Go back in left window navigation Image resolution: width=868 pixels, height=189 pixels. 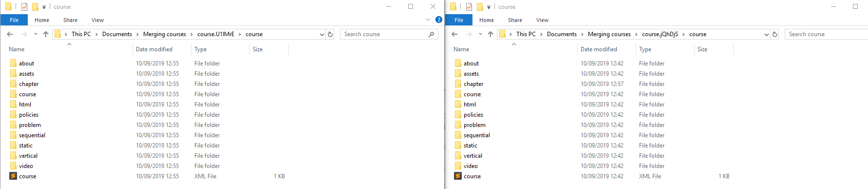[10, 34]
